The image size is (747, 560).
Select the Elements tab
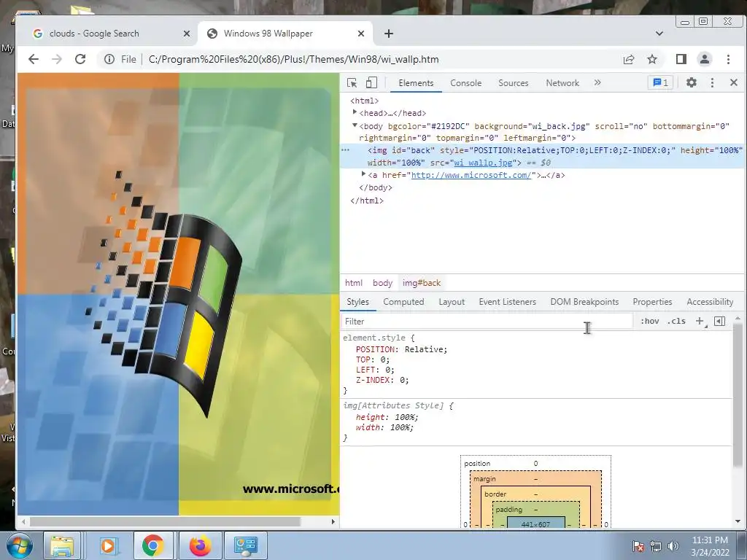416,83
